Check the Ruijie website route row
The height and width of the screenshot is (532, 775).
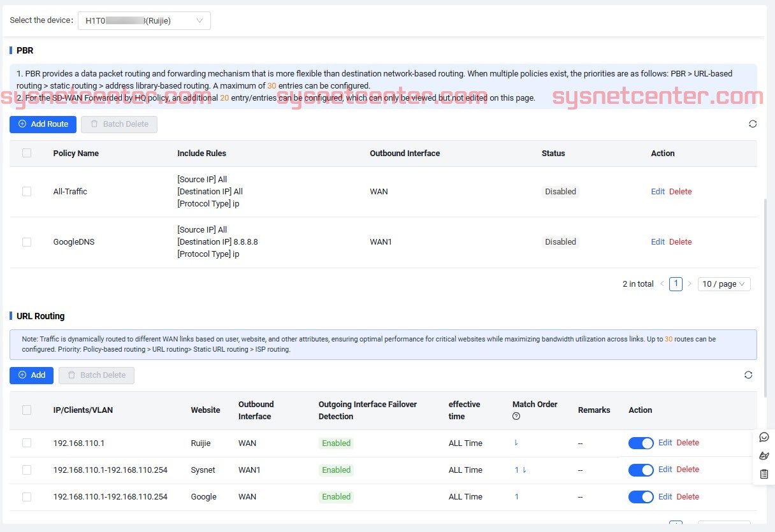pos(27,443)
